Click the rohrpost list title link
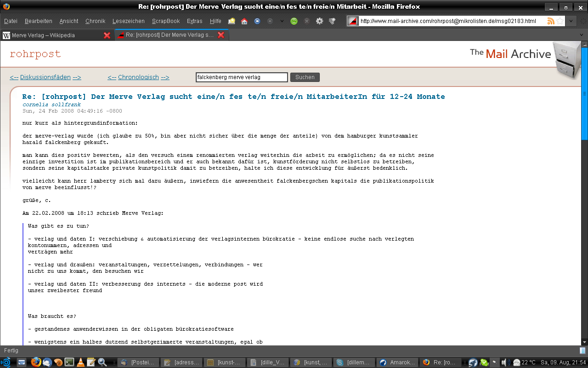 [x=35, y=54]
